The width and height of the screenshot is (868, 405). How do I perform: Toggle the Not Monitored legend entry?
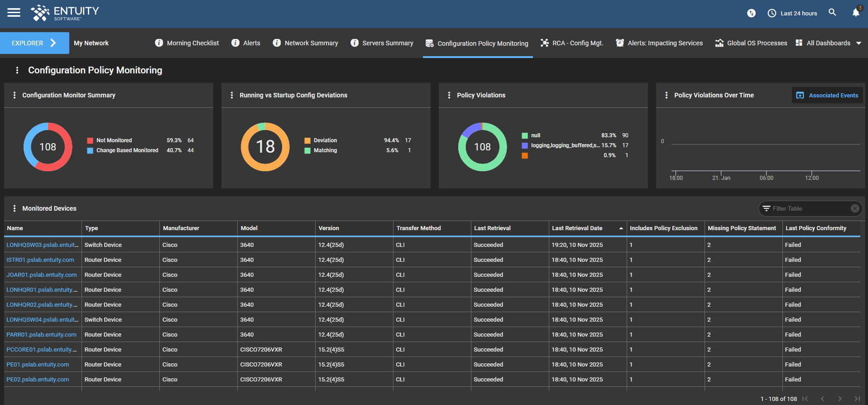tap(114, 140)
